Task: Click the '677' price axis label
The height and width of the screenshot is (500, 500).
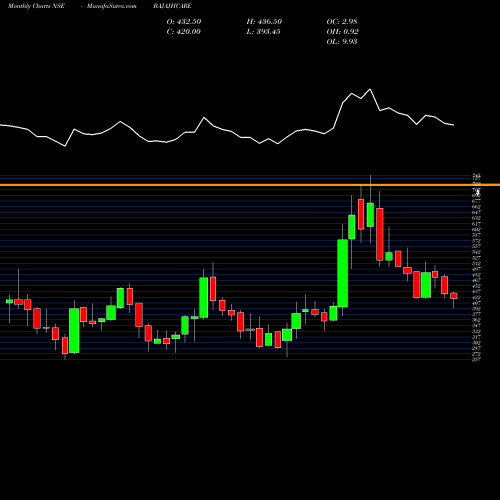Action: [x=476, y=201]
